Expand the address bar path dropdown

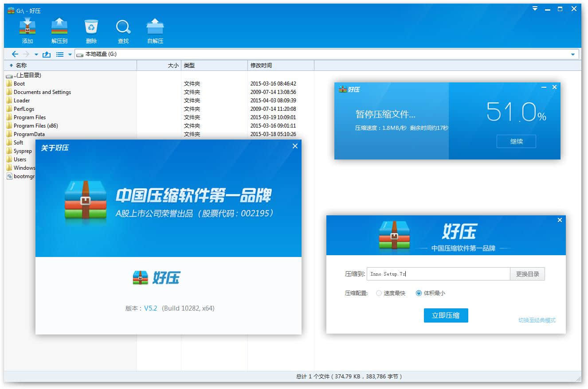click(573, 54)
